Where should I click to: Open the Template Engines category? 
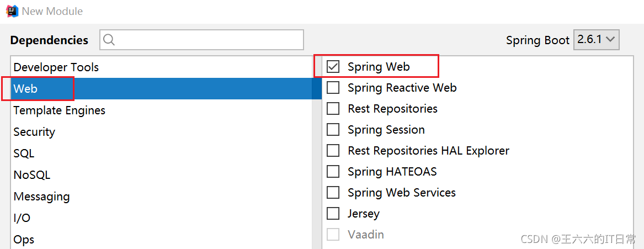(161, 110)
